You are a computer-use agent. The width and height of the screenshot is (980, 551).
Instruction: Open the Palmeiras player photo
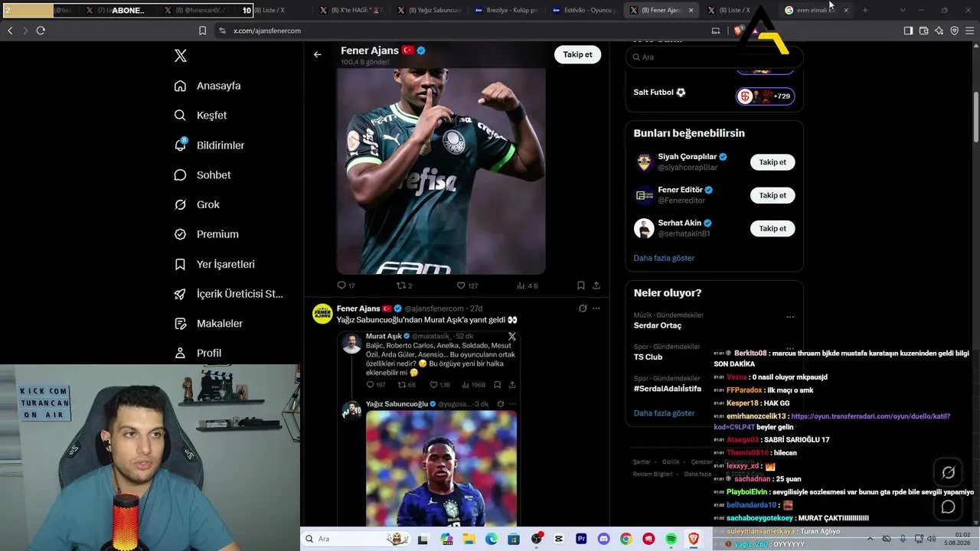[441, 171]
